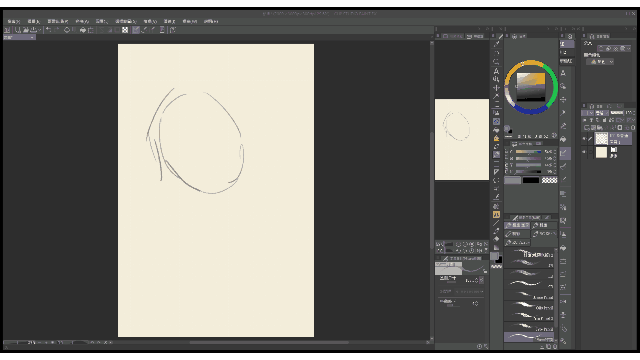Open the expression color dropdown in Layer Property
640x360 pixels.
600,62
